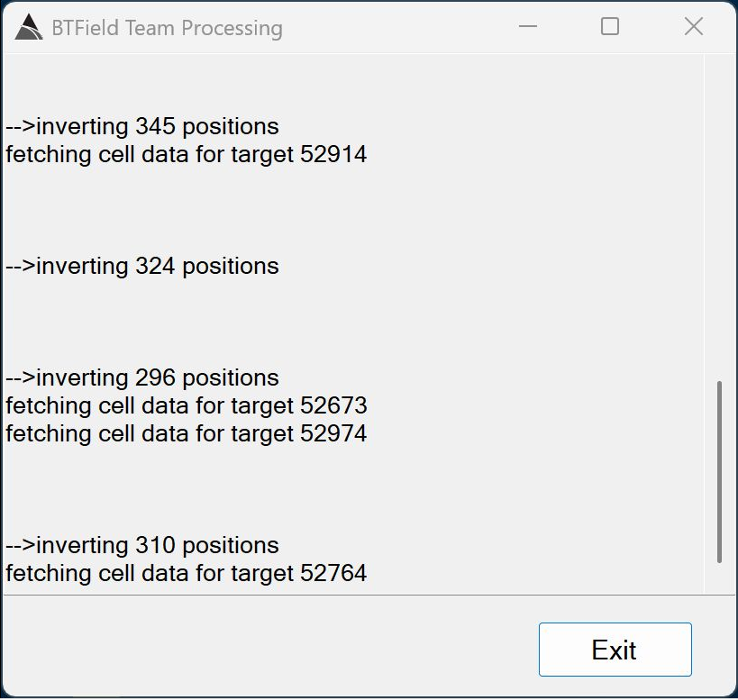Minimize the BTField Team Processing window
Screen dimensions: 738x700
point(528,27)
